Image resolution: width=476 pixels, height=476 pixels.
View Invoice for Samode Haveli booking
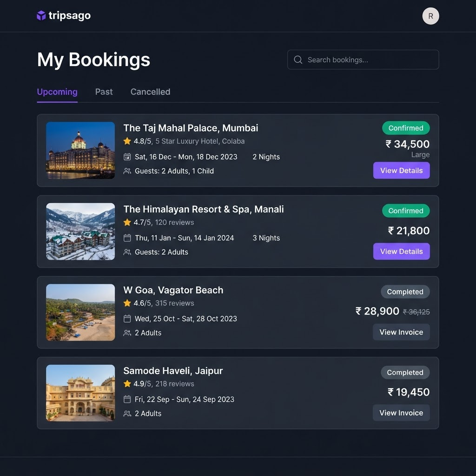(401, 413)
